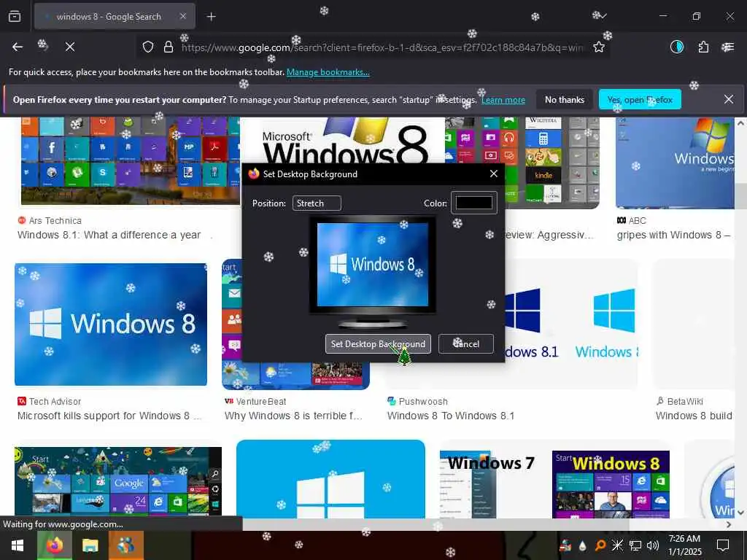Open the volume speaker tray icon

[653, 545]
